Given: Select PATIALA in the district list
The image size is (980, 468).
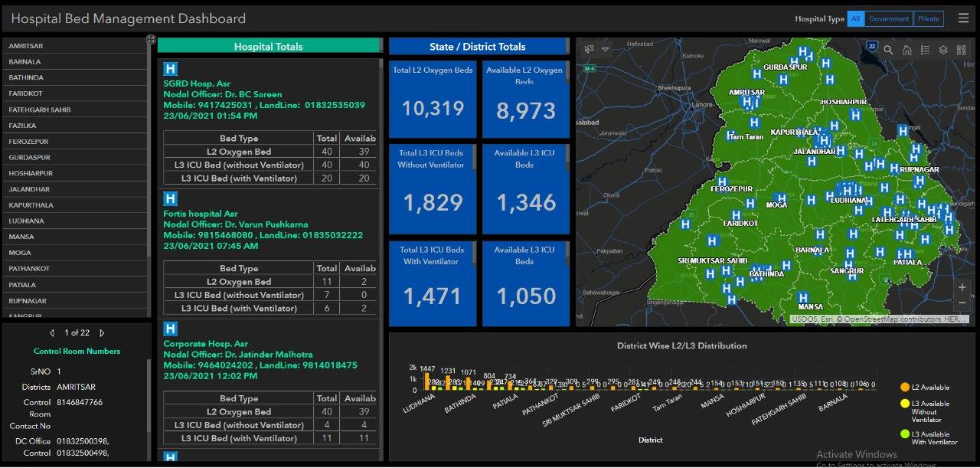Looking at the screenshot, I should point(22,285).
